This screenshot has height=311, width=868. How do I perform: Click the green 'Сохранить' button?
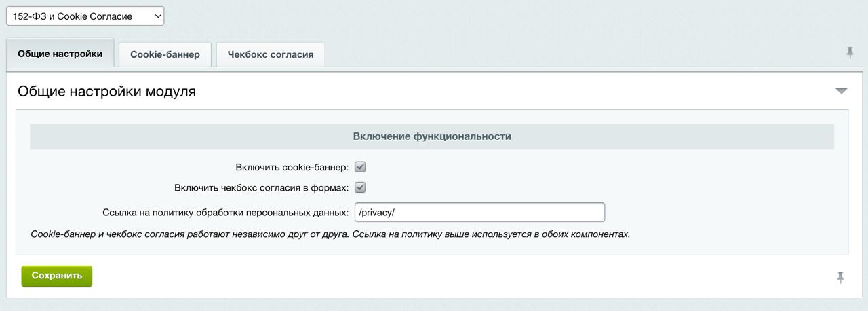[x=57, y=276]
